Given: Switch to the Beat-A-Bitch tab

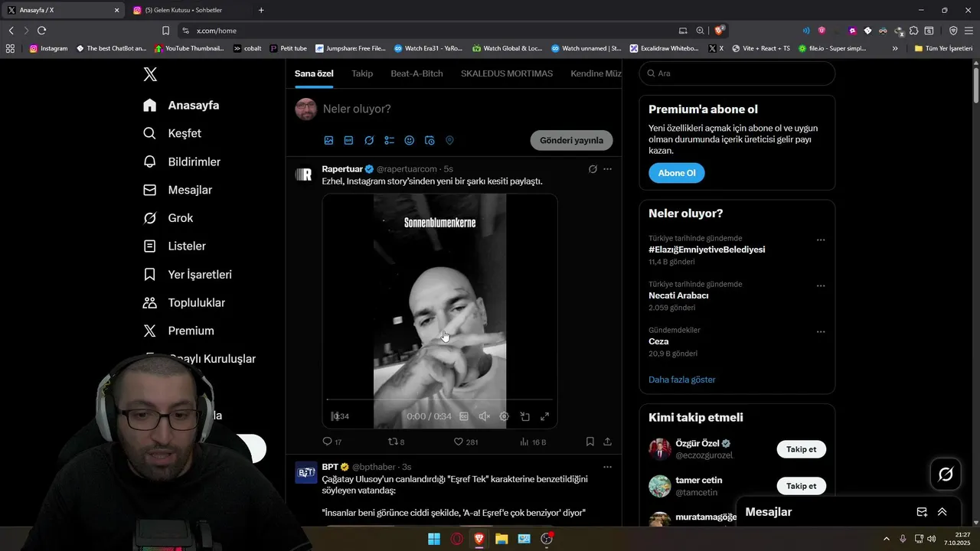Looking at the screenshot, I should point(416,73).
